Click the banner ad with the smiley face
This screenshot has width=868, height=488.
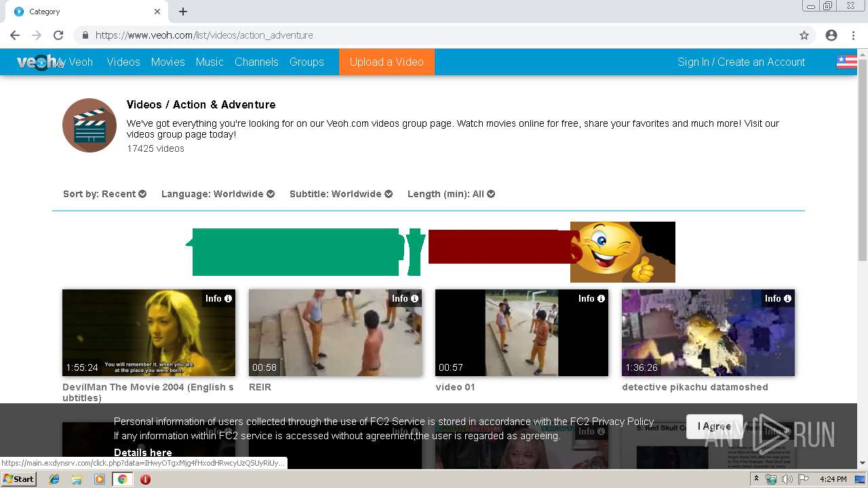coord(430,251)
